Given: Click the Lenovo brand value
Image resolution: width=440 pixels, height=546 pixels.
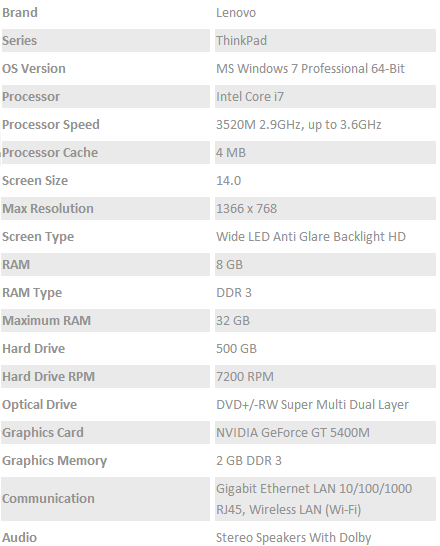Looking at the screenshot, I should [x=236, y=13].
